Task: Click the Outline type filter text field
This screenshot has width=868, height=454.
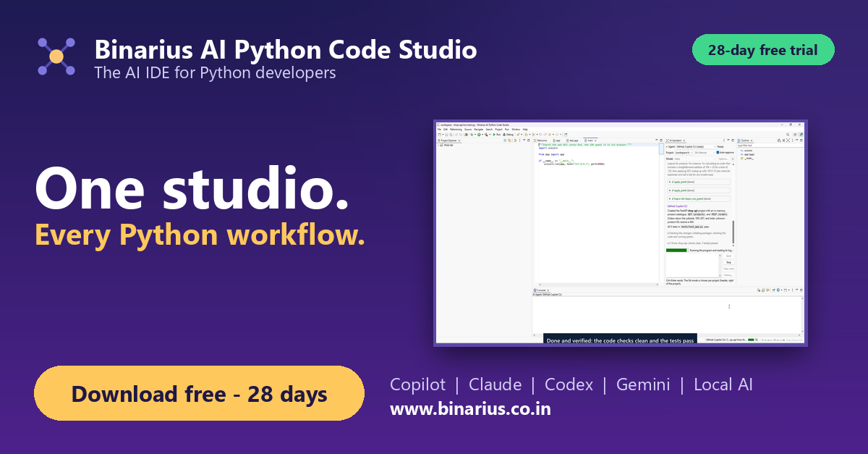Action: click(x=770, y=146)
